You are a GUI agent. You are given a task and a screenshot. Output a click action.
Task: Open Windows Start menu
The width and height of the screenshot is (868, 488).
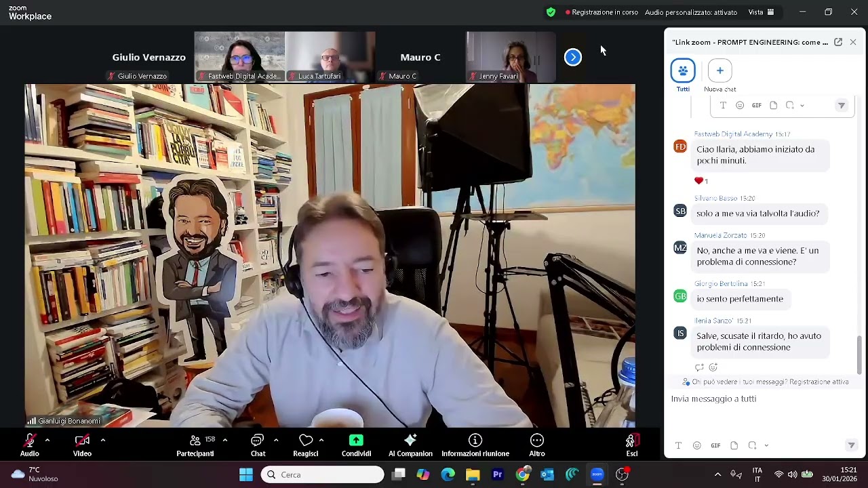coord(246,474)
